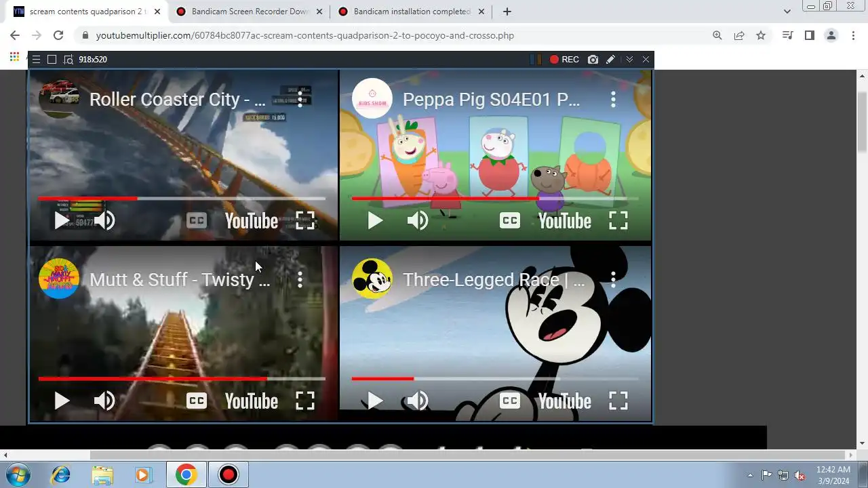
Task: Seek in Roller Coaster City progress bar
Action: click(182, 199)
